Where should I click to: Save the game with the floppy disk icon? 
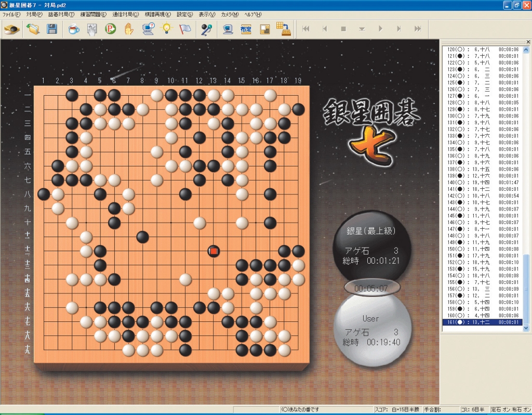point(52,29)
